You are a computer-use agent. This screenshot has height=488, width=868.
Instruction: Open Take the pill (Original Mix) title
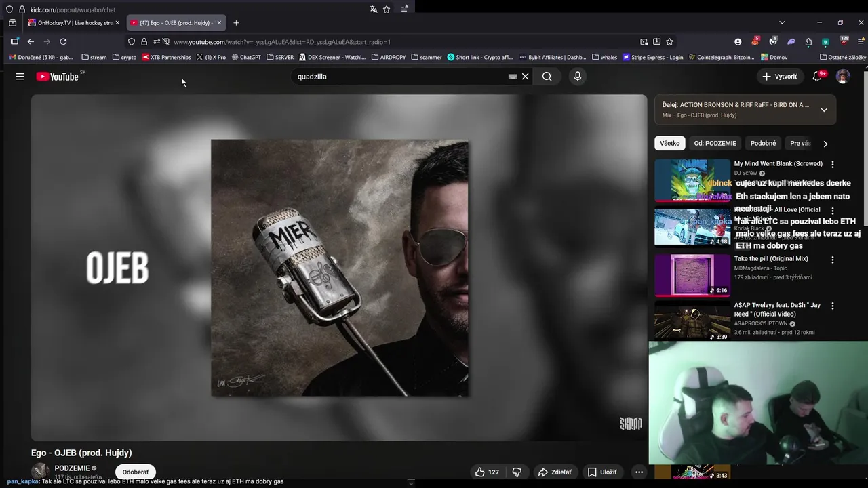coord(771,259)
